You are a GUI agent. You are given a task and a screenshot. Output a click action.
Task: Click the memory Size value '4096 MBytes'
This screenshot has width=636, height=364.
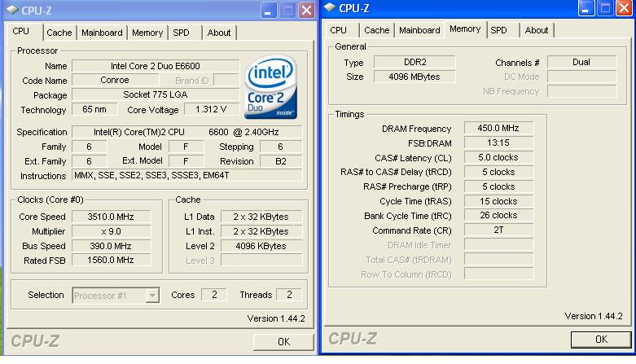pos(414,77)
